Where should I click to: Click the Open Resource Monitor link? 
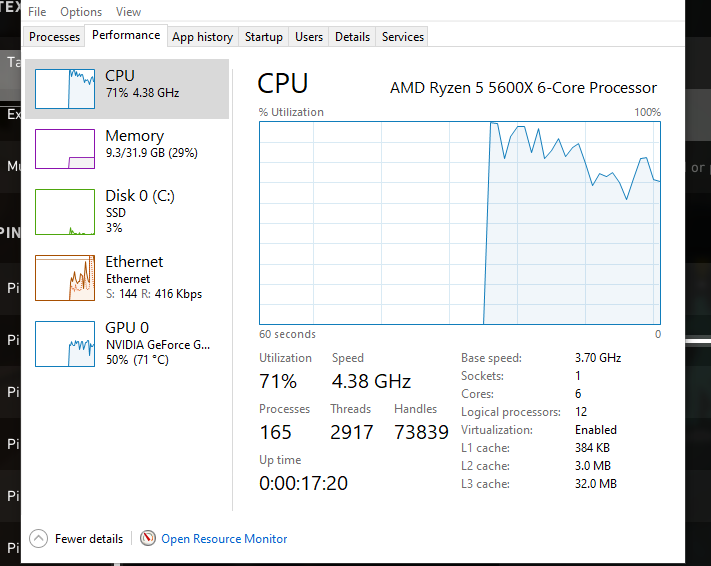[224, 539]
